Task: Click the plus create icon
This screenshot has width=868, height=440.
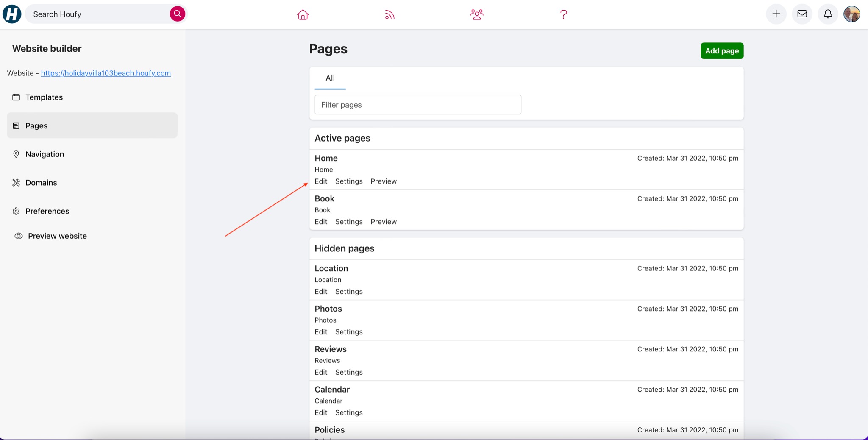Action: tap(776, 14)
